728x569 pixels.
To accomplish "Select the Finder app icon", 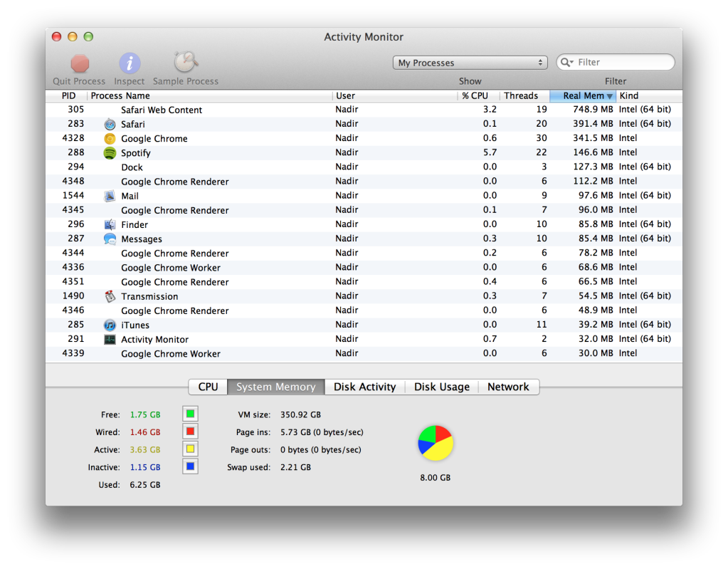I will click(x=110, y=225).
